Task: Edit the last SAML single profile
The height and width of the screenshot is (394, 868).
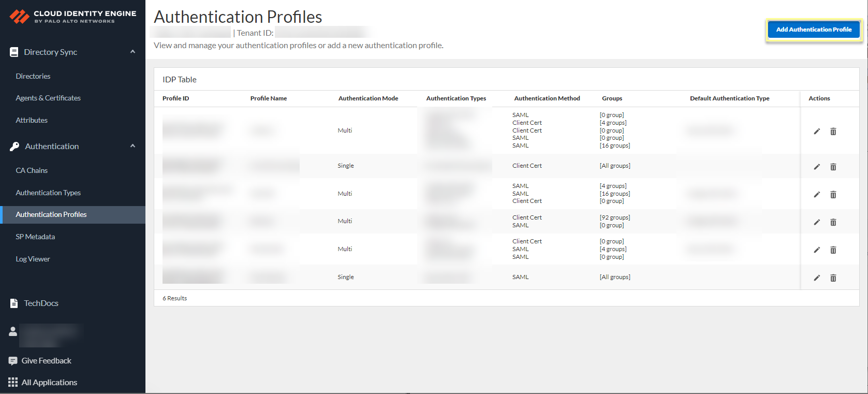Action: (817, 278)
